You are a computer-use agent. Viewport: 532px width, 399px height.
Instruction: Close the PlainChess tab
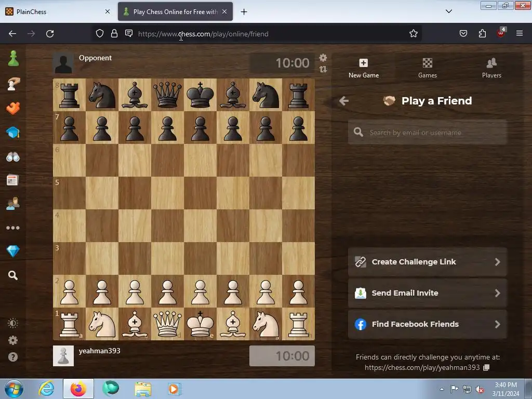(107, 11)
